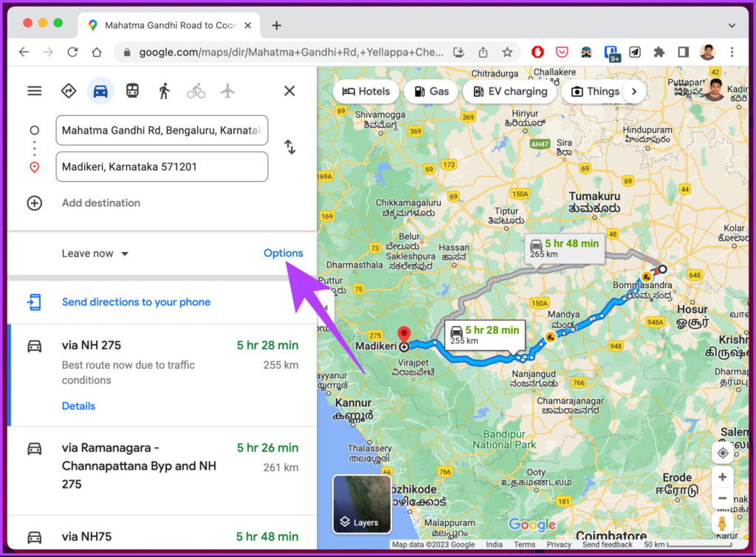Image resolution: width=756 pixels, height=557 pixels.
Task: Show your current location on map
Action: click(722, 454)
